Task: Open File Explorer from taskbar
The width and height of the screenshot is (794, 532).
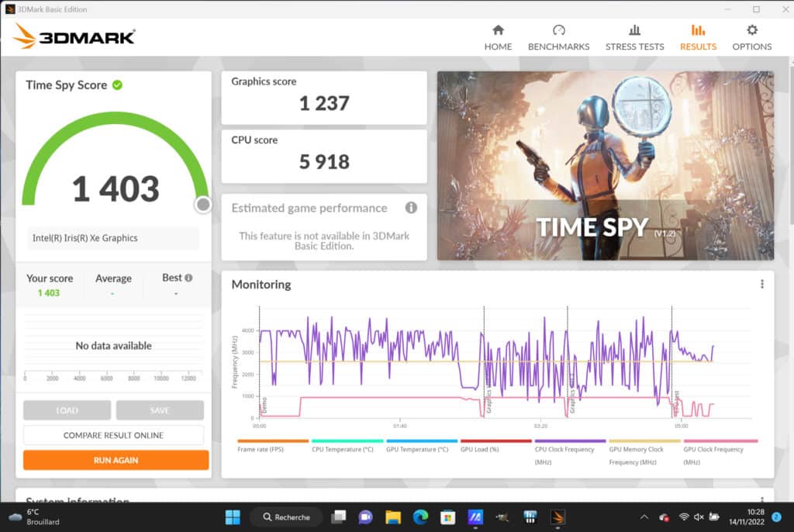Action: coord(393,517)
